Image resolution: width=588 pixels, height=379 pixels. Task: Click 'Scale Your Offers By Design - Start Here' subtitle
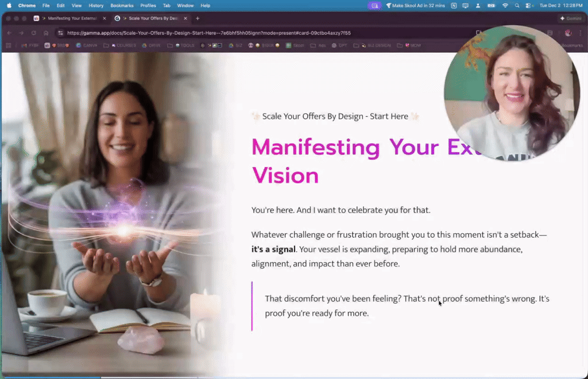[x=335, y=116]
